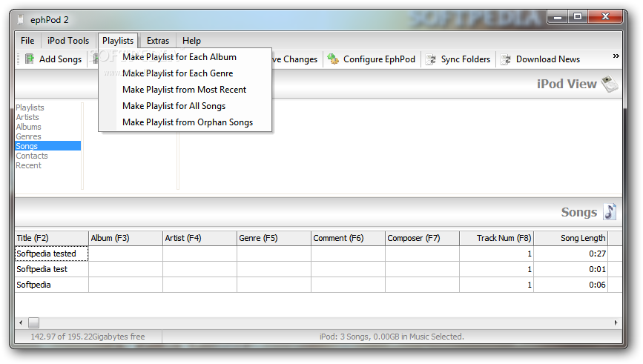The image size is (643, 364).
Task: Click the 0:06 song length cell
Action: pyautogui.click(x=571, y=285)
